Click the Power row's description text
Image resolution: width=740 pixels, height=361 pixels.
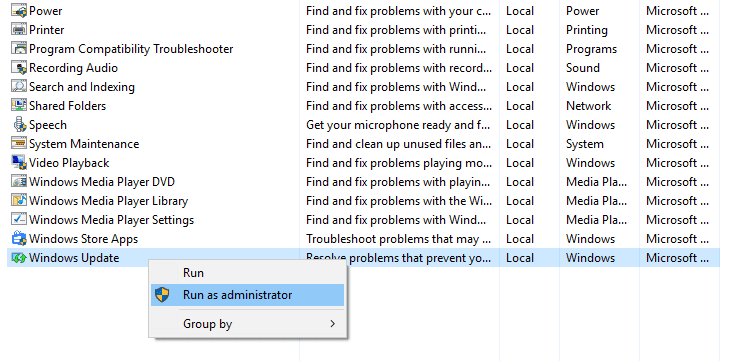click(x=398, y=11)
